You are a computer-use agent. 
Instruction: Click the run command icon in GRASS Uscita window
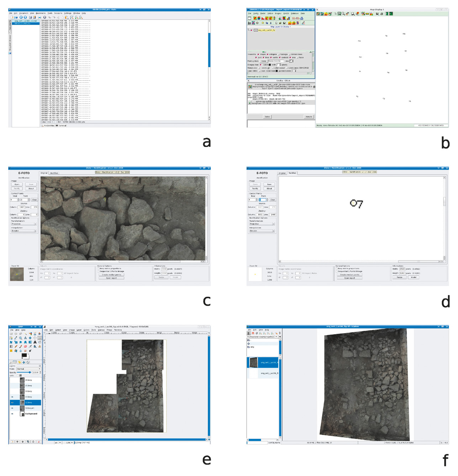click(x=250, y=86)
